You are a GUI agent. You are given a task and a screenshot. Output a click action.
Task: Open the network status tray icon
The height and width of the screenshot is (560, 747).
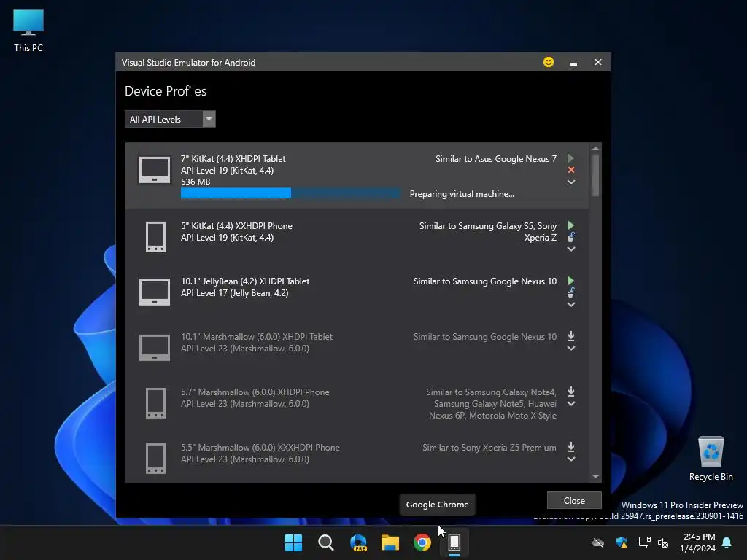pos(644,542)
